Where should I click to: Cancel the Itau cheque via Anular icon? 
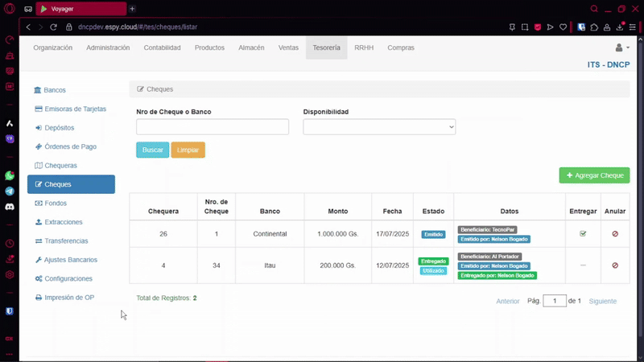tap(615, 265)
